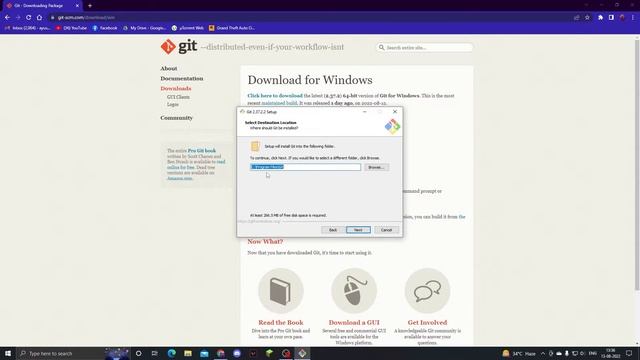The width and height of the screenshot is (640, 360).
Task: Click the browser back arrow
Action: [7, 18]
